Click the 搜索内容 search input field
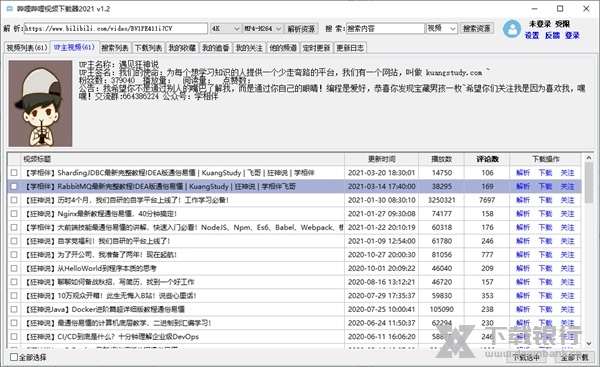600x367 pixels. click(385, 29)
